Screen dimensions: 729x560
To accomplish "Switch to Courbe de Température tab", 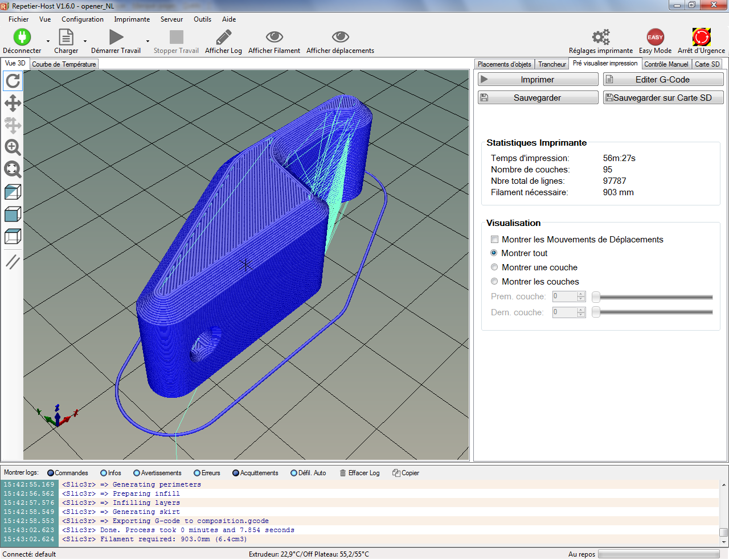I will (64, 64).
